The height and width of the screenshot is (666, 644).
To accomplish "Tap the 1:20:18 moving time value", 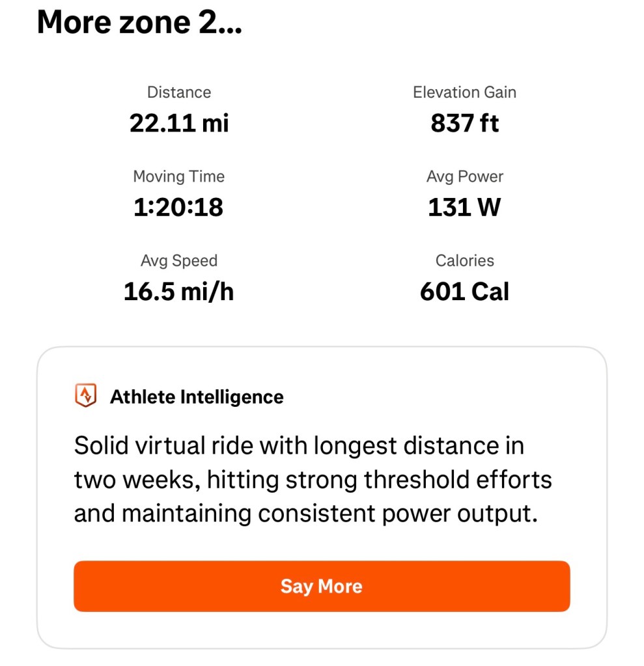I will [179, 207].
